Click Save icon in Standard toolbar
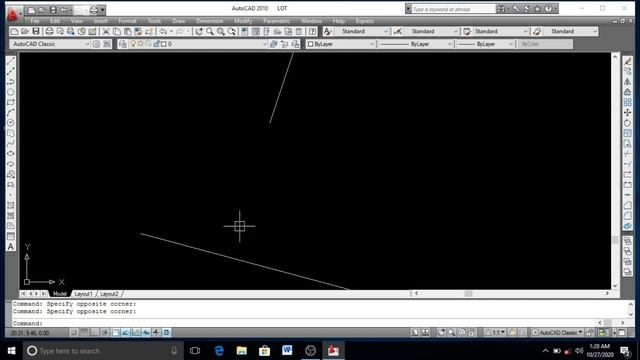The width and height of the screenshot is (640, 360). point(36,31)
